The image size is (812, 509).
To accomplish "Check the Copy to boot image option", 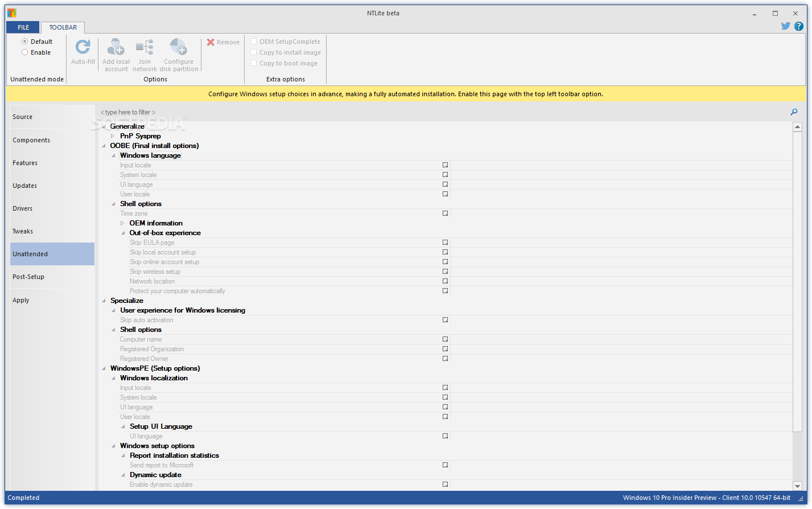I will pos(254,63).
